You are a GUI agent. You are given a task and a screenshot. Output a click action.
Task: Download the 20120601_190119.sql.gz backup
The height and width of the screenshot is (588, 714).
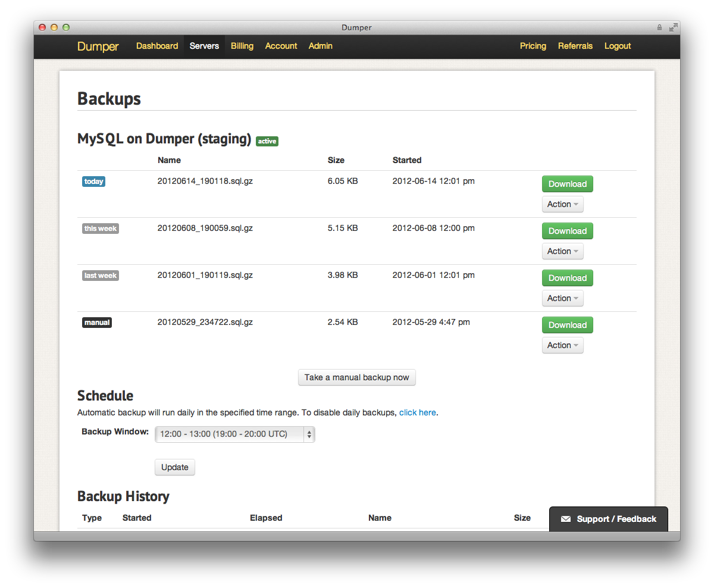point(568,278)
